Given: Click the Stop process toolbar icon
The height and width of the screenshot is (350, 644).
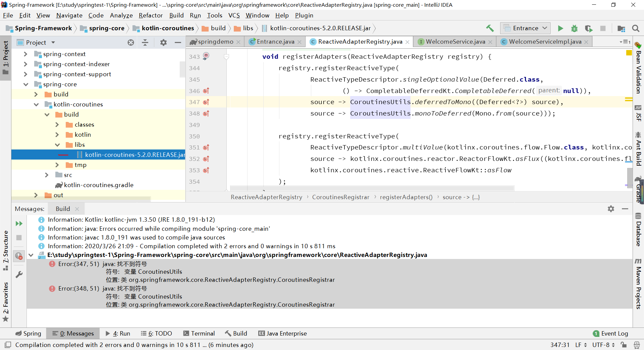Looking at the screenshot, I should click(x=603, y=29).
